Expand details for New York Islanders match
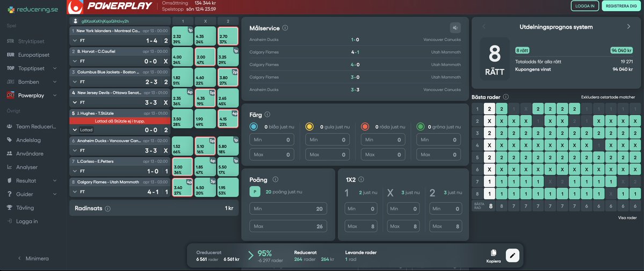The height and width of the screenshot is (271, 644). 75,41
